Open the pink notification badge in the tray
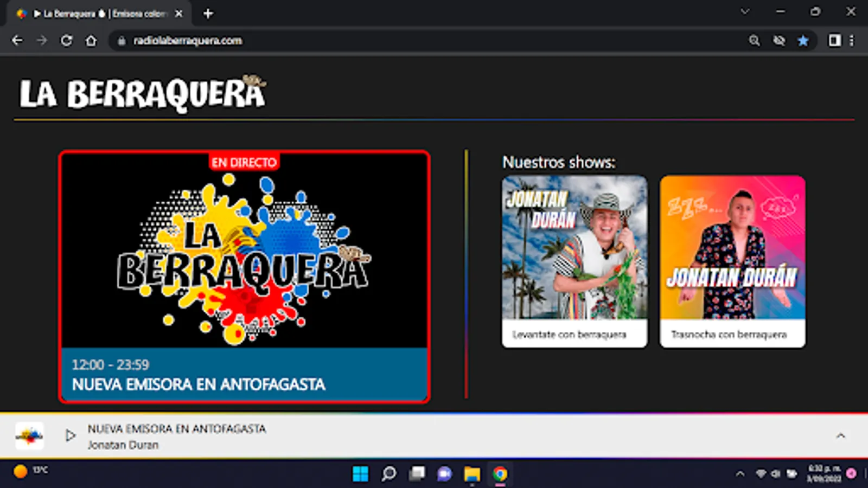This screenshot has width=868, height=488. 851,473
